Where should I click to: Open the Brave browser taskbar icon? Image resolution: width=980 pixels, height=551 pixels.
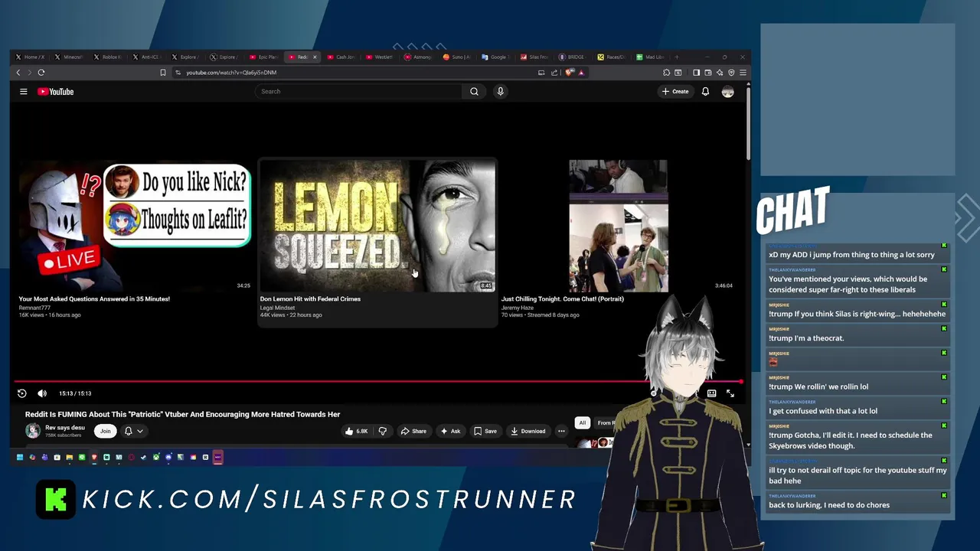(x=94, y=457)
